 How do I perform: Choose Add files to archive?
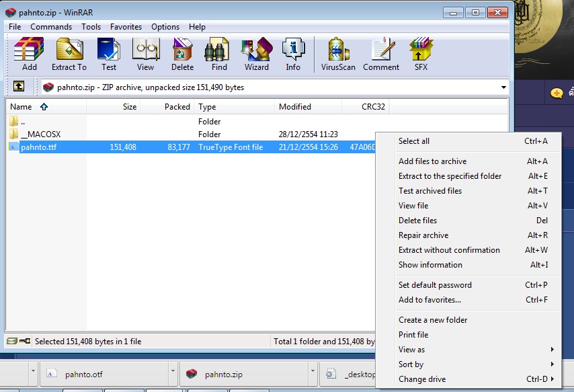pos(468,161)
